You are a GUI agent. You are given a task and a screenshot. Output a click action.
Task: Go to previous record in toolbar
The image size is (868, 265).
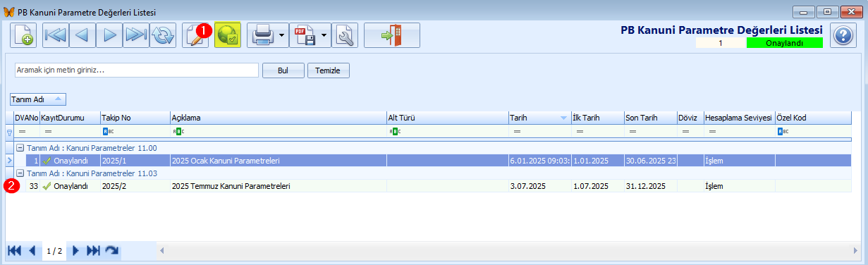tap(82, 35)
